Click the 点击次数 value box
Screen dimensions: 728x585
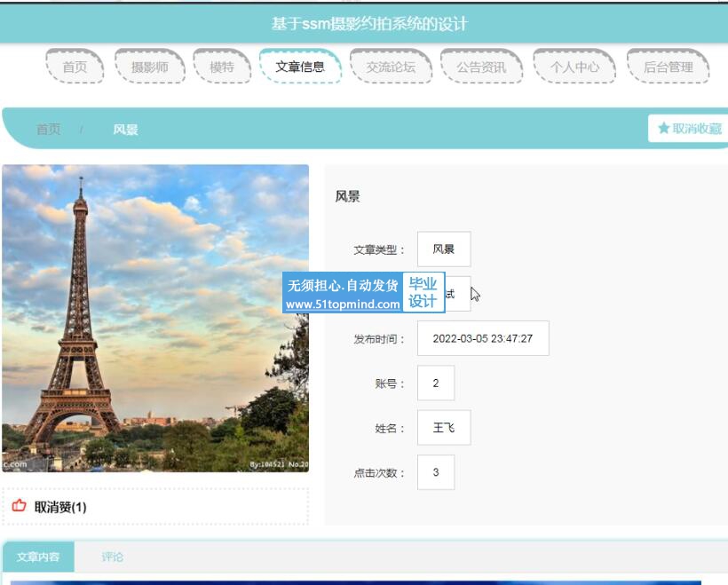[435, 472]
